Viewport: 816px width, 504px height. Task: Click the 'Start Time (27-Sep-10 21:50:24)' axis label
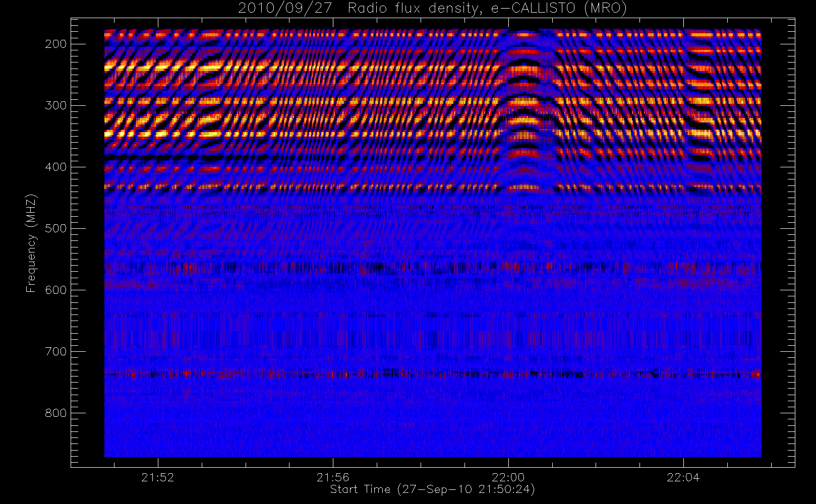click(432, 489)
